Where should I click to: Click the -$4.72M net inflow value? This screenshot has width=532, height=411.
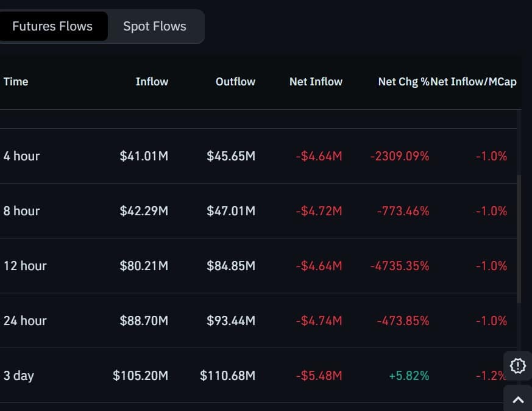319,211
